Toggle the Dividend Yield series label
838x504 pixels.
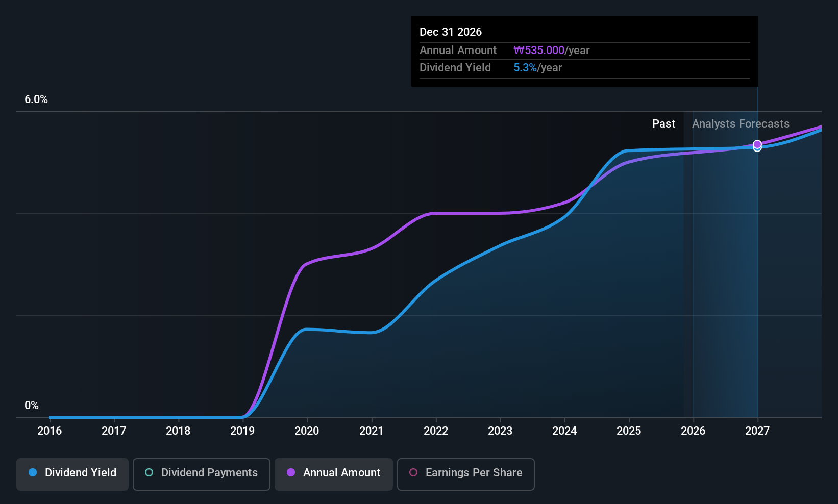[81, 472]
